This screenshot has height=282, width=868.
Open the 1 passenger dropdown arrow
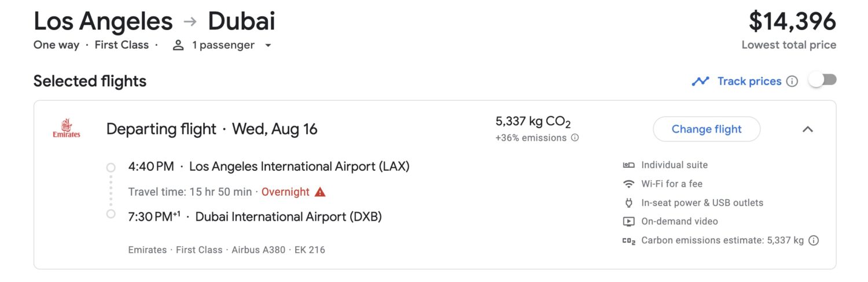pos(268,45)
